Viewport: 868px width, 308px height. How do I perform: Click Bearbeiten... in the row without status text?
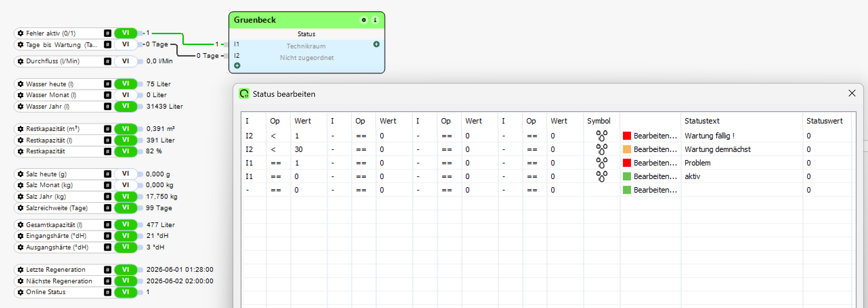coord(655,190)
